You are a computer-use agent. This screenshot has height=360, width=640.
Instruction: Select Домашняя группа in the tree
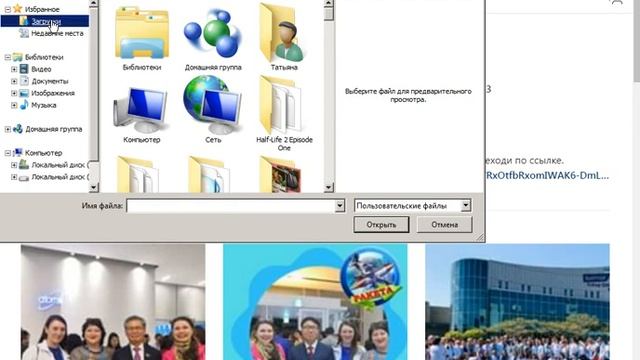[x=53, y=129]
